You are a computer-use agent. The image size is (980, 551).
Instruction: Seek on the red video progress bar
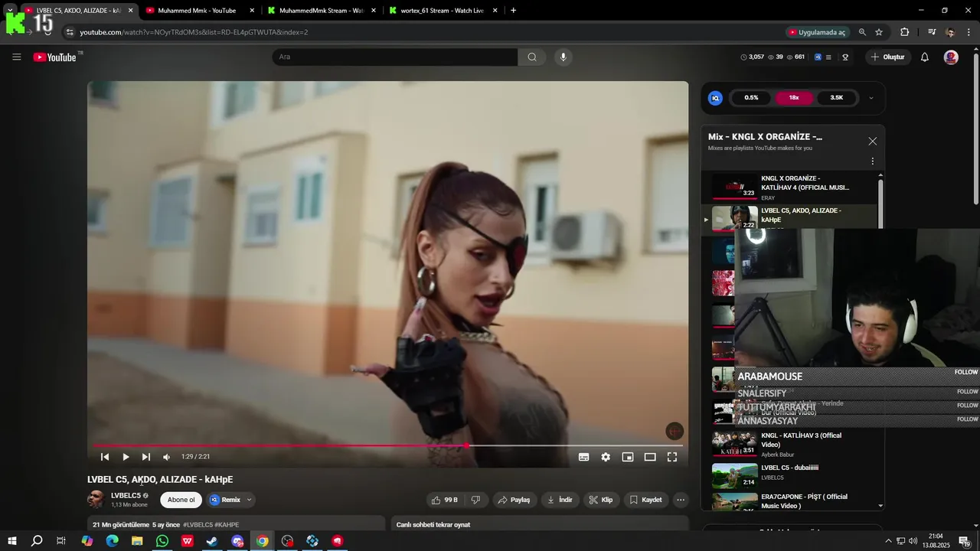(x=387, y=445)
